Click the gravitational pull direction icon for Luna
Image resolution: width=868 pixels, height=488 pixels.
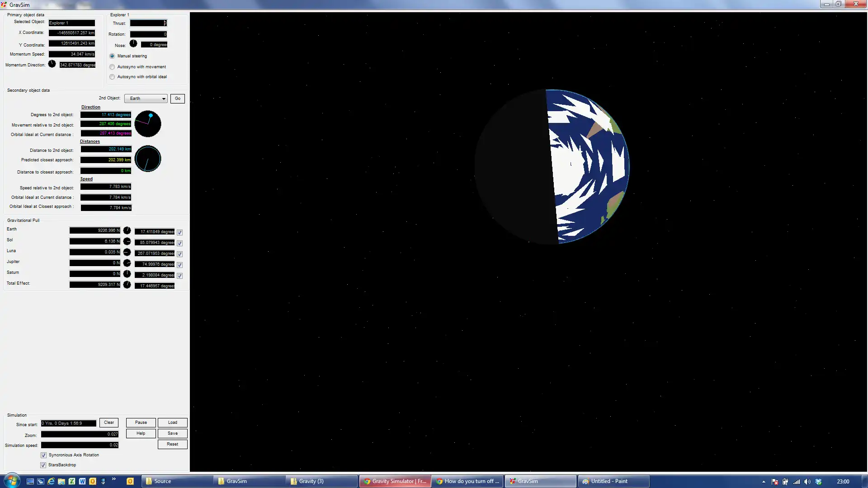(127, 252)
